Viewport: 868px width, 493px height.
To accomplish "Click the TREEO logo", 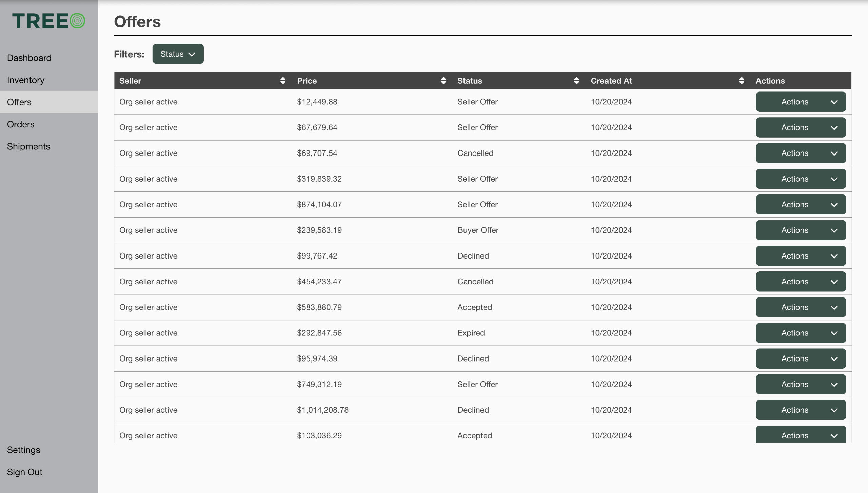I will 48,21.
